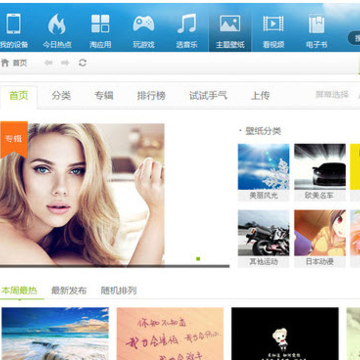
Task: Go to 首页 home icon in navigation bar
Action: tap(5, 63)
